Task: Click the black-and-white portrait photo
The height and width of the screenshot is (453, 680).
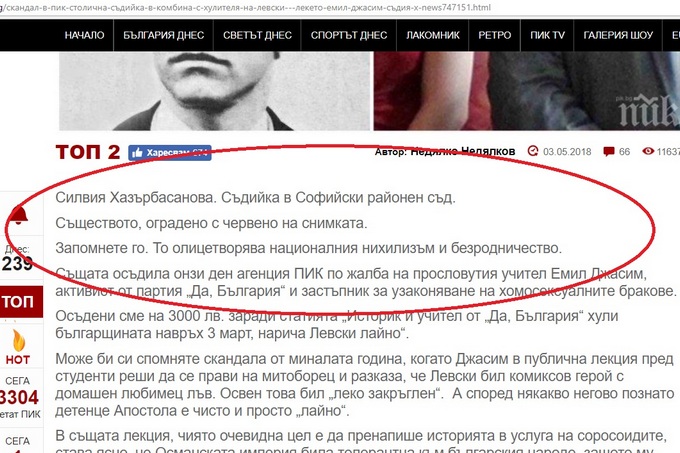Action: click(x=215, y=91)
